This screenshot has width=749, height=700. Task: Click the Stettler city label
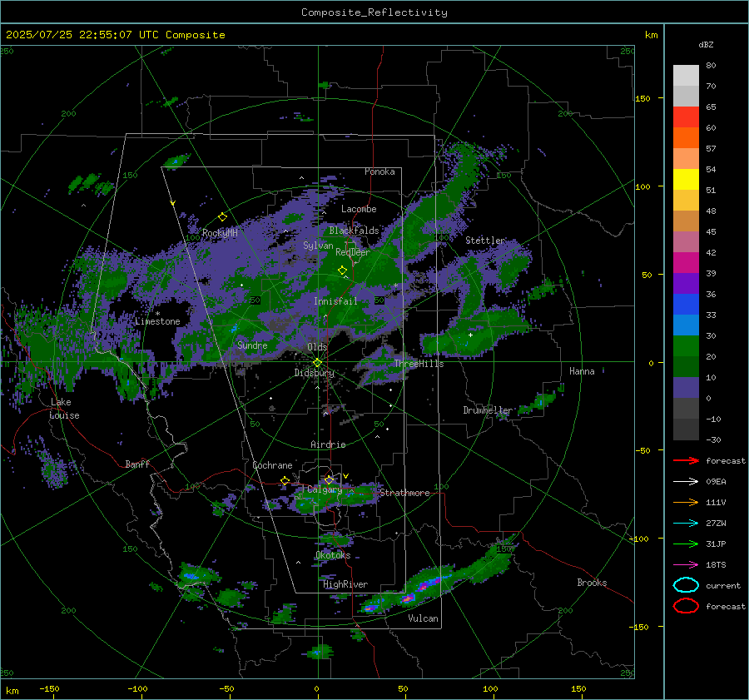pos(485,241)
